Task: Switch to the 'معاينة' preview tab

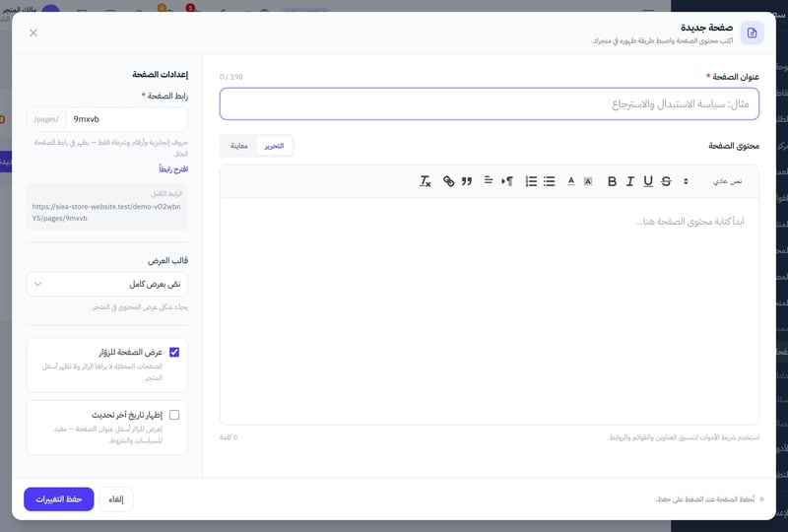Action: click(239, 146)
